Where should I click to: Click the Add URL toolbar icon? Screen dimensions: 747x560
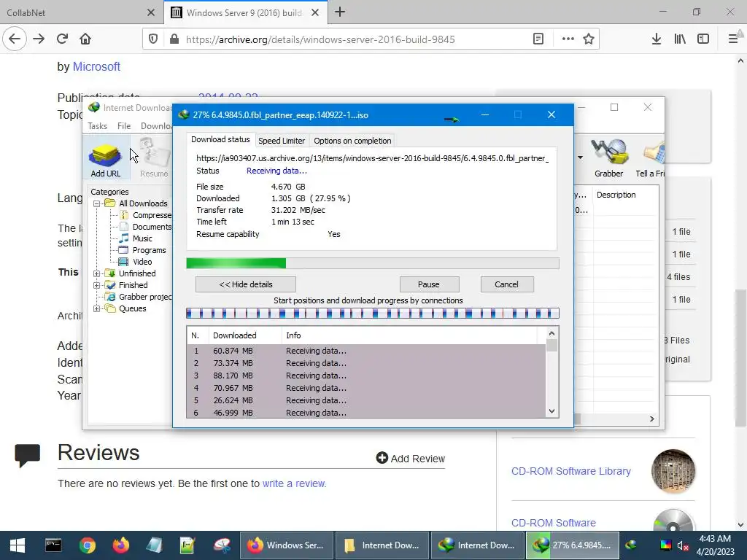coord(105,160)
